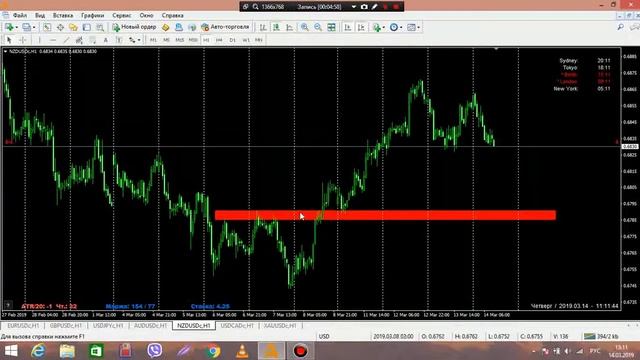Open the Market Watch panel icon

(47, 27)
